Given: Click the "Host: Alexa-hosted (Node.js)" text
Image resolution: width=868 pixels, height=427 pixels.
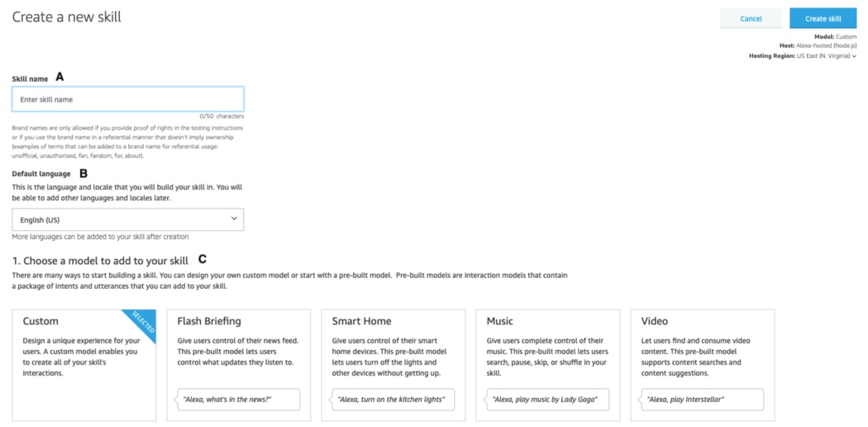Looking at the screenshot, I should [818, 46].
